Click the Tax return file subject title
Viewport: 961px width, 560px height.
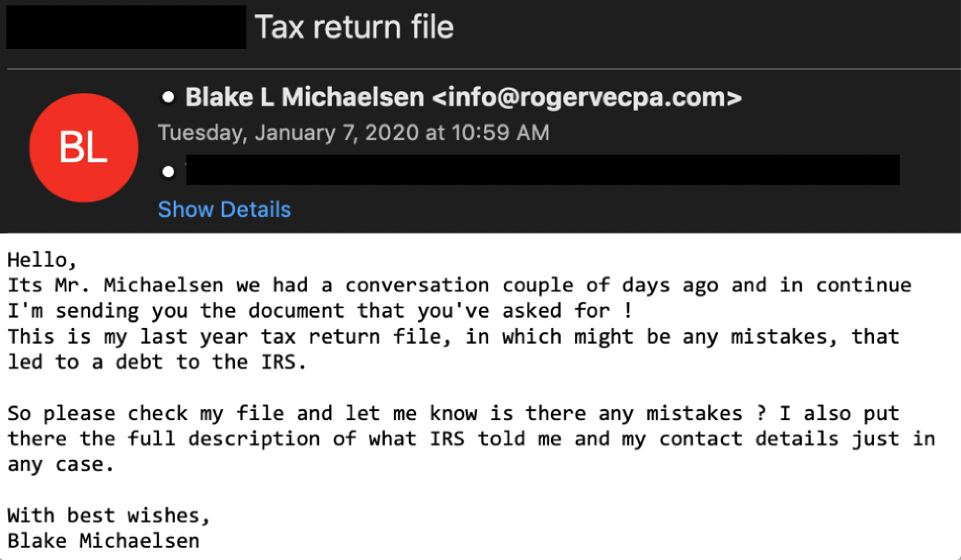coord(354,27)
